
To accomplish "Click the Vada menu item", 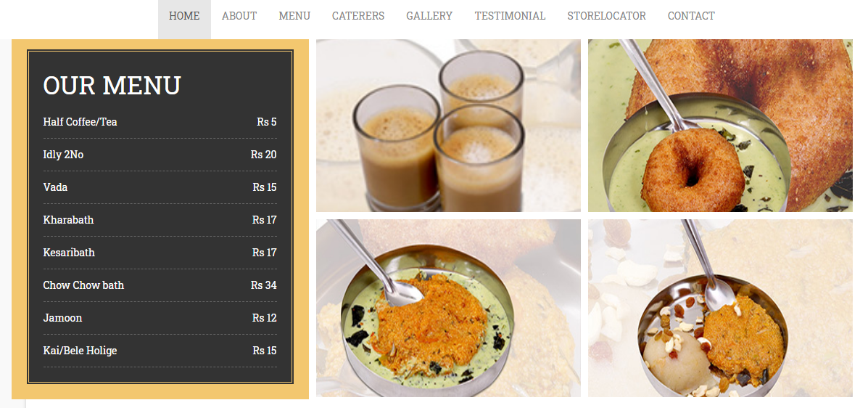I will [x=160, y=187].
